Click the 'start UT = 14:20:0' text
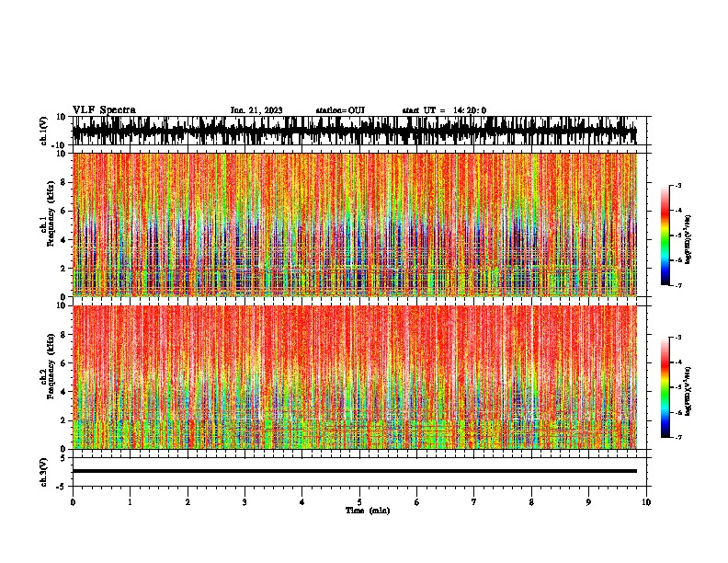 click(444, 110)
